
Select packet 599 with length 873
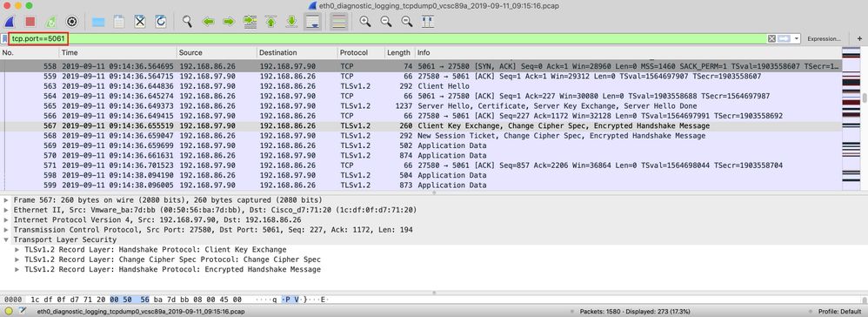[x=420, y=185]
